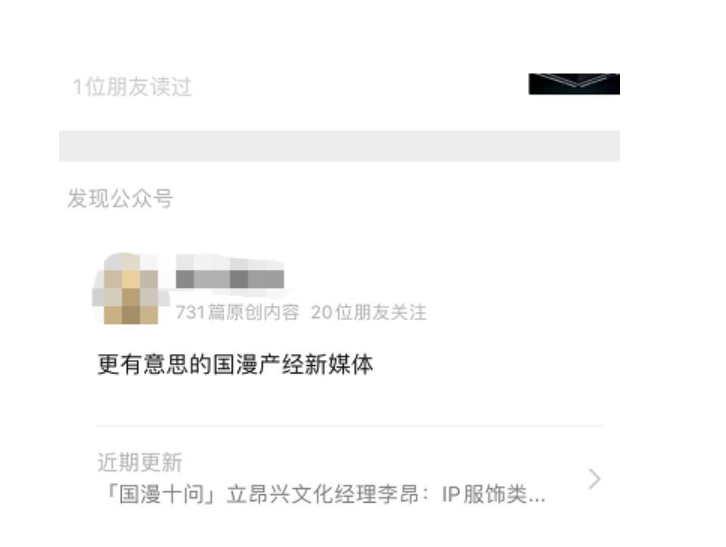This screenshot has height=547, width=726.
Task: Open the "731篇原创内容" stat
Action: click(237, 312)
